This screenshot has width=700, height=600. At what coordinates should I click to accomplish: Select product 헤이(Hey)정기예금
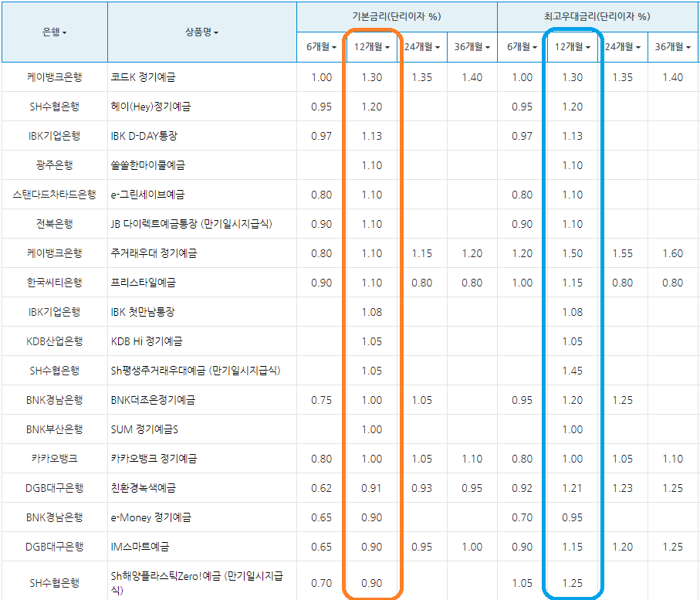pyautogui.click(x=151, y=107)
